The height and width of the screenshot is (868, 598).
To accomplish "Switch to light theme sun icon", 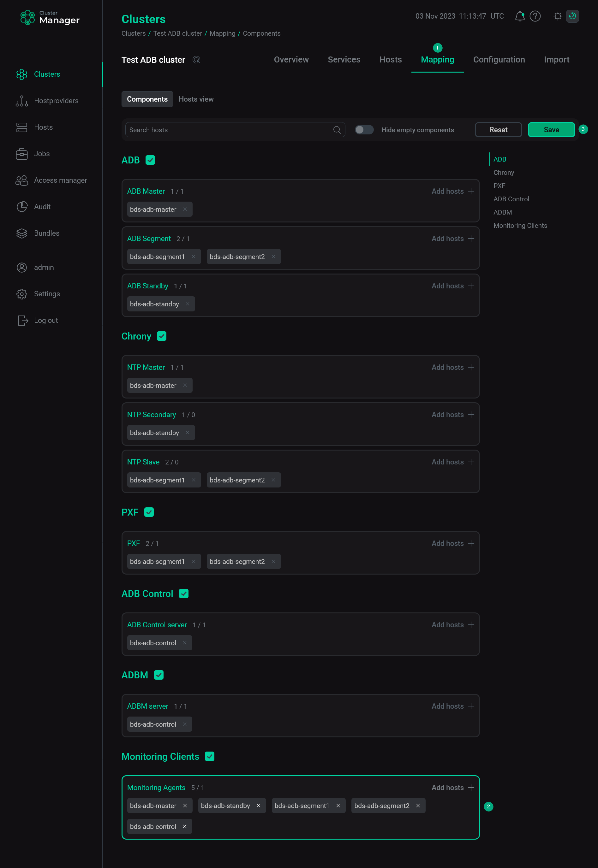I will tap(558, 16).
